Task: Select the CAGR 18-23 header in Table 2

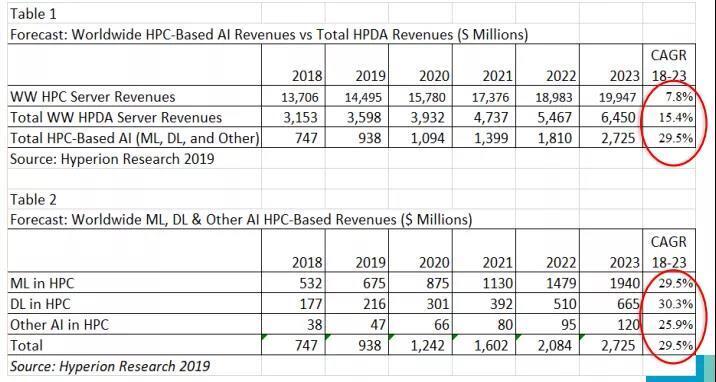Action: (x=669, y=251)
